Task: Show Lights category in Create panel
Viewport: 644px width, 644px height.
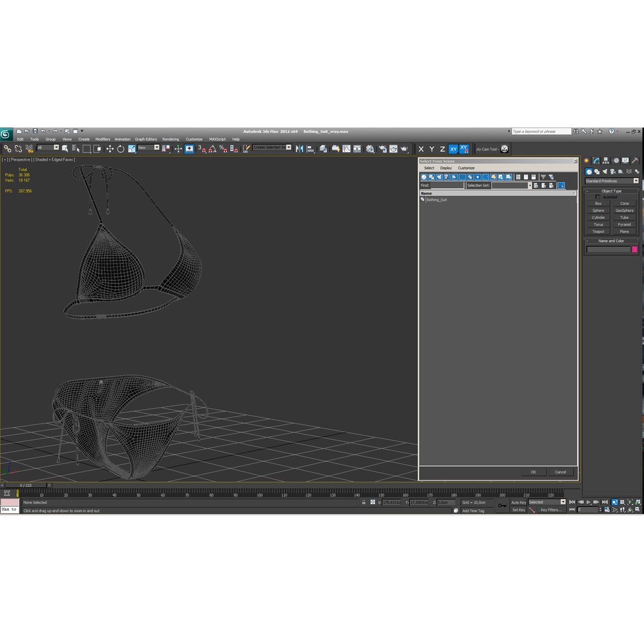Action: [x=605, y=172]
